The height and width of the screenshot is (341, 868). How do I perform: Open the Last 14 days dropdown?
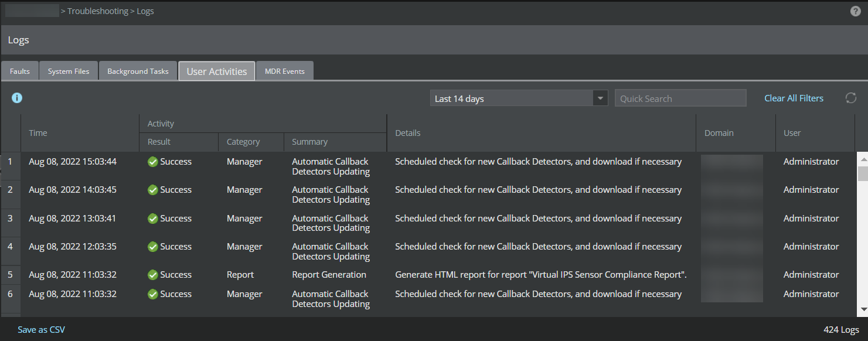click(519, 98)
